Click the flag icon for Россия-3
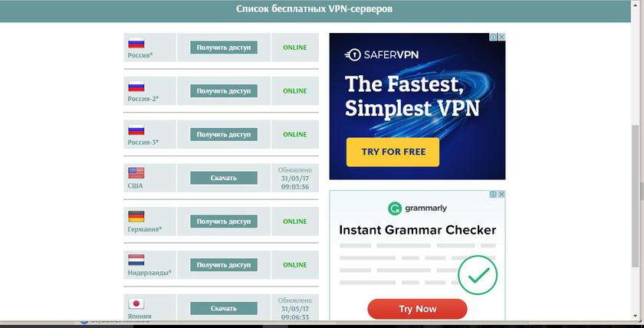 (136, 130)
